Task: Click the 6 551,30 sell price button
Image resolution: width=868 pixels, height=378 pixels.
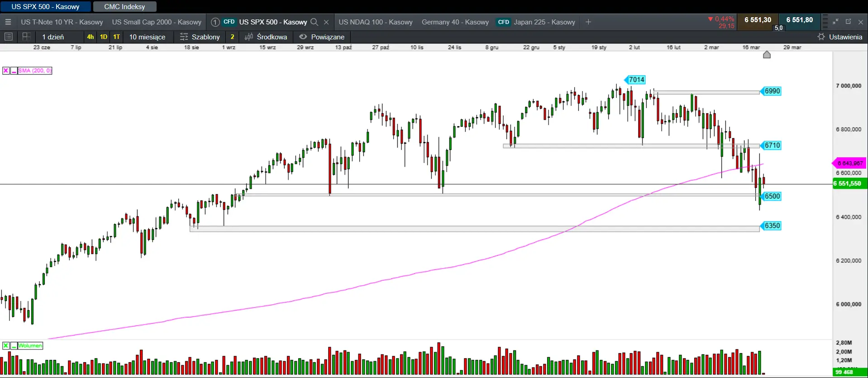Action: click(x=758, y=20)
